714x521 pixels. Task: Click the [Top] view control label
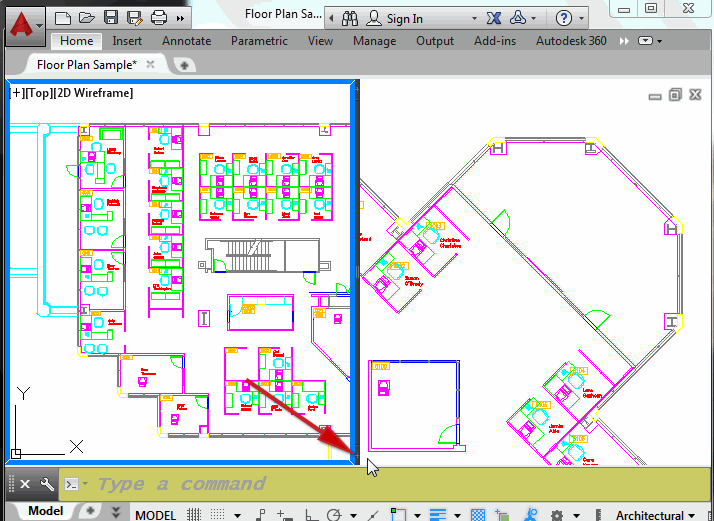(41, 93)
